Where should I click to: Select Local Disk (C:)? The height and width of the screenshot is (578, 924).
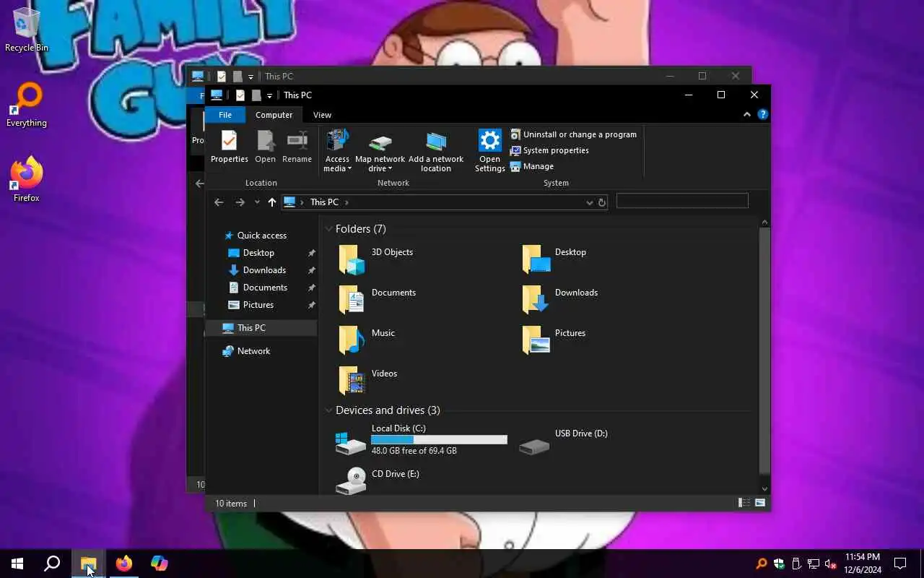coord(422,440)
